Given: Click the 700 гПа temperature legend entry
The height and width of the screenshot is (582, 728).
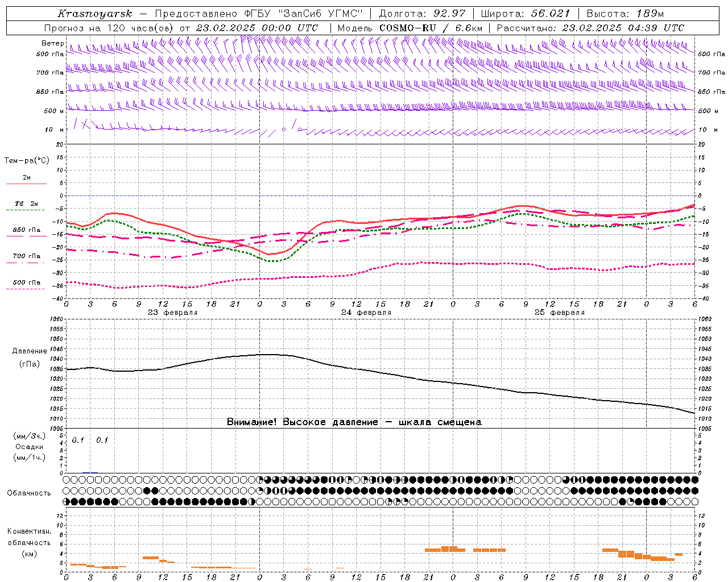Looking at the screenshot, I should click(x=27, y=256).
